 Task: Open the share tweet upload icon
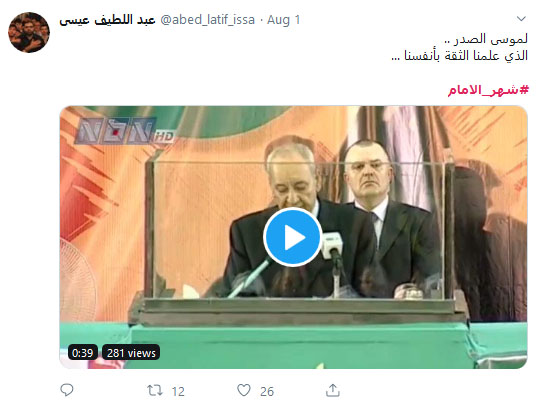333,390
